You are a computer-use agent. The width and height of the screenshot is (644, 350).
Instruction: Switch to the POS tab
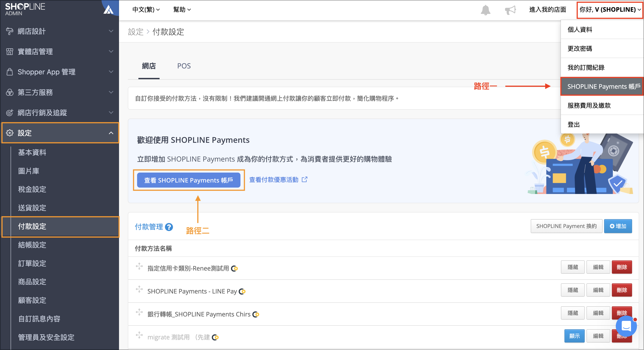tap(184, 66)
